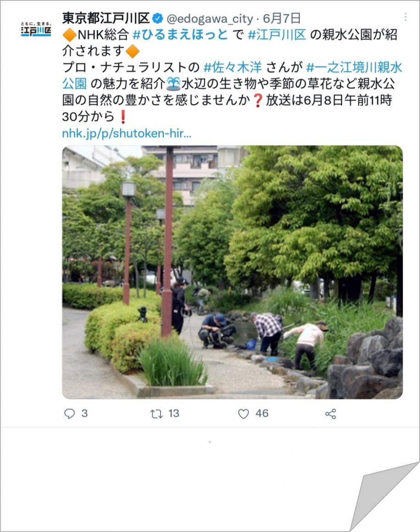Open the 6月7日 tweet date

(x=282, y=18)
